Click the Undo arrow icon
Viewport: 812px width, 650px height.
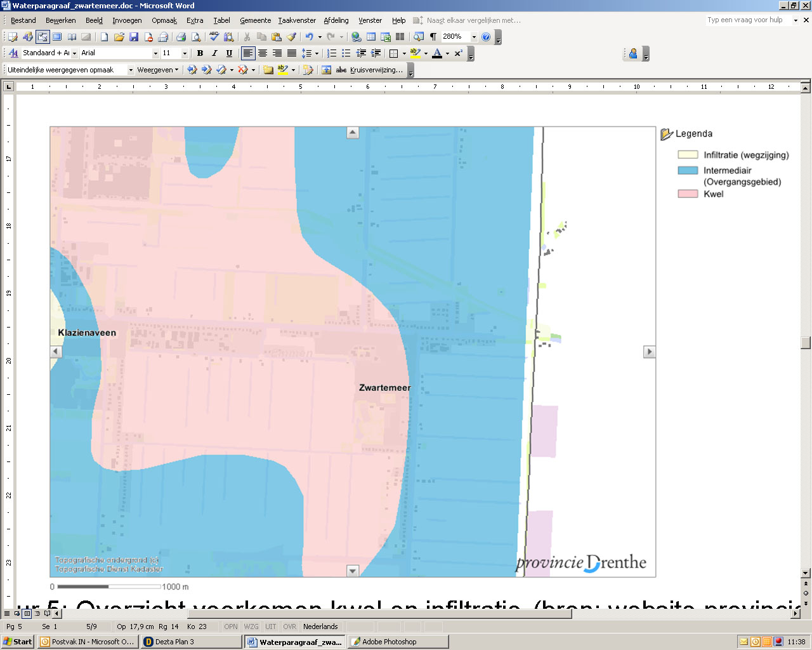309,37
